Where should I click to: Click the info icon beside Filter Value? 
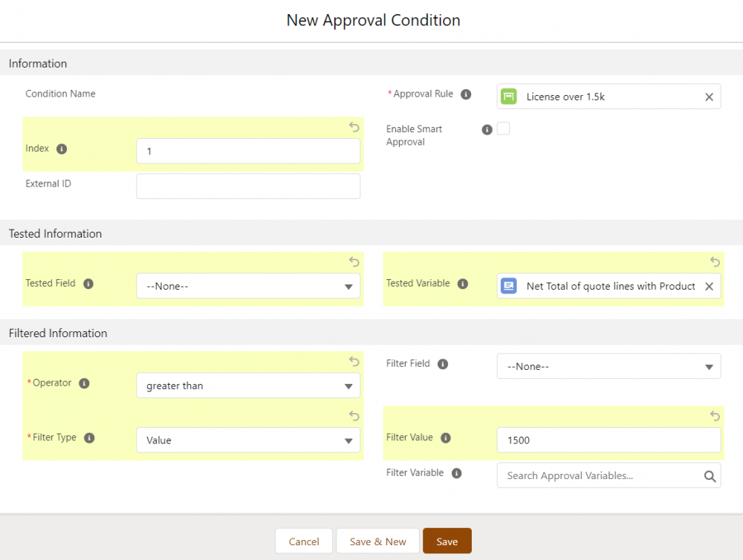445,437
